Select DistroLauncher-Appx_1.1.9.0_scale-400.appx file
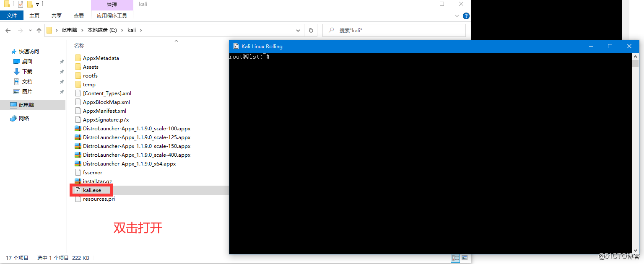Screen dimensions: 644x264 pos(137,155)
